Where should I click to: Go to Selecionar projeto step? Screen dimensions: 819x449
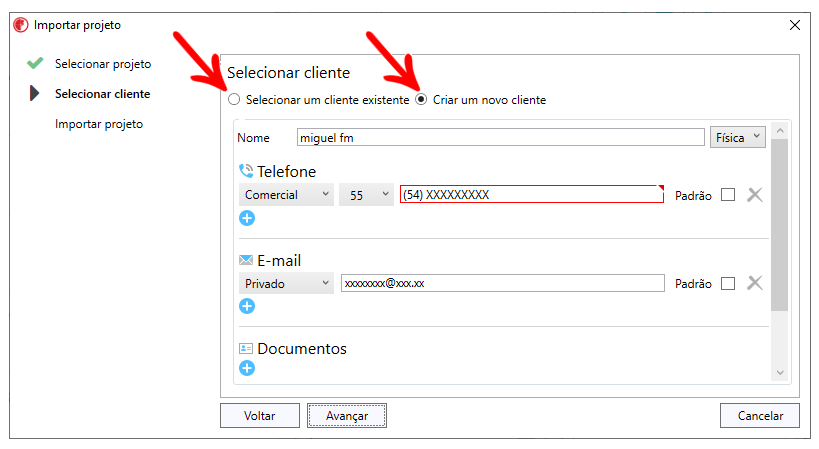tap(103, 64)
